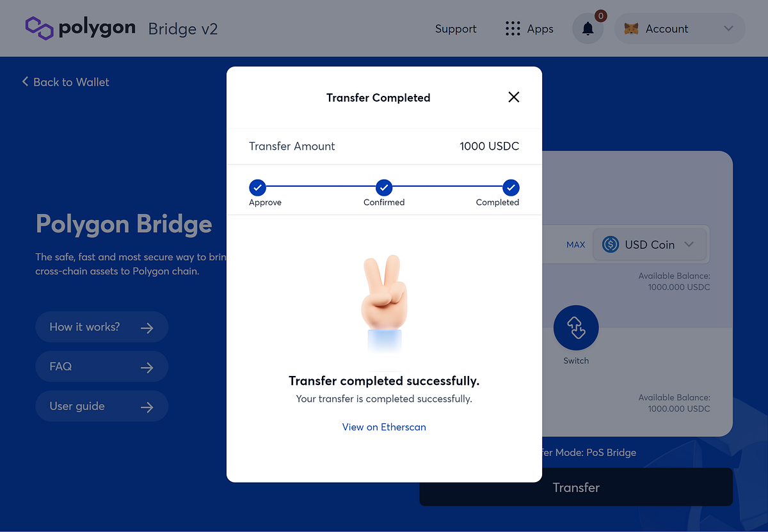Click the MAX amount button

pyautogui.click(x=575, y=245)
